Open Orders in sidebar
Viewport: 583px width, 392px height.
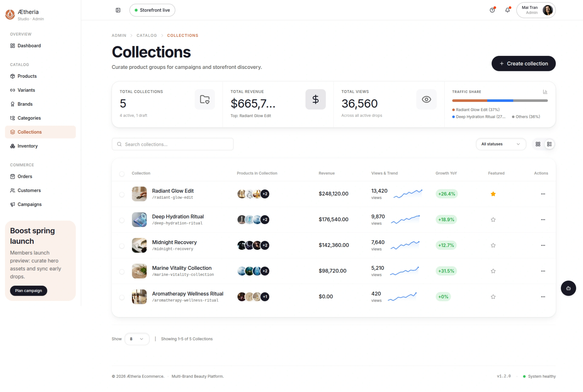pos(40,176)
